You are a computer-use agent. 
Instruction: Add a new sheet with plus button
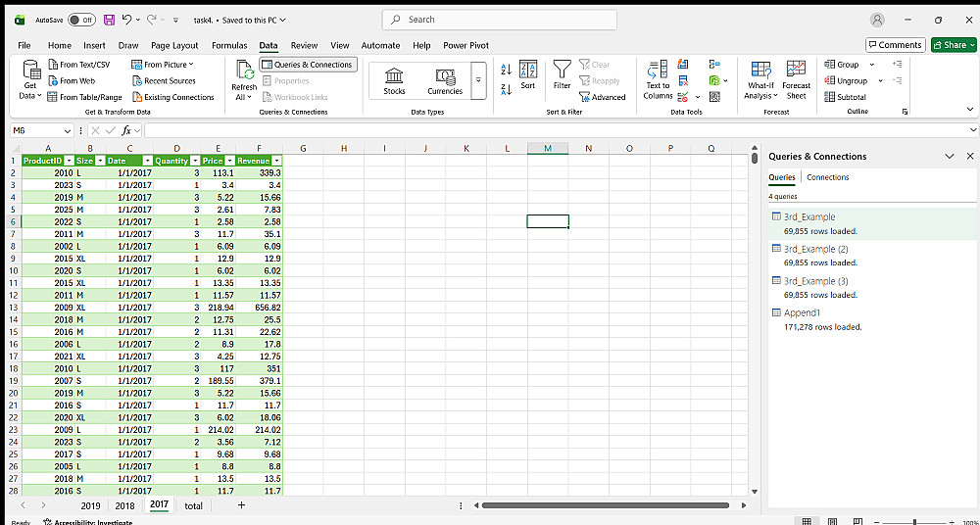[x=241, y=505]
